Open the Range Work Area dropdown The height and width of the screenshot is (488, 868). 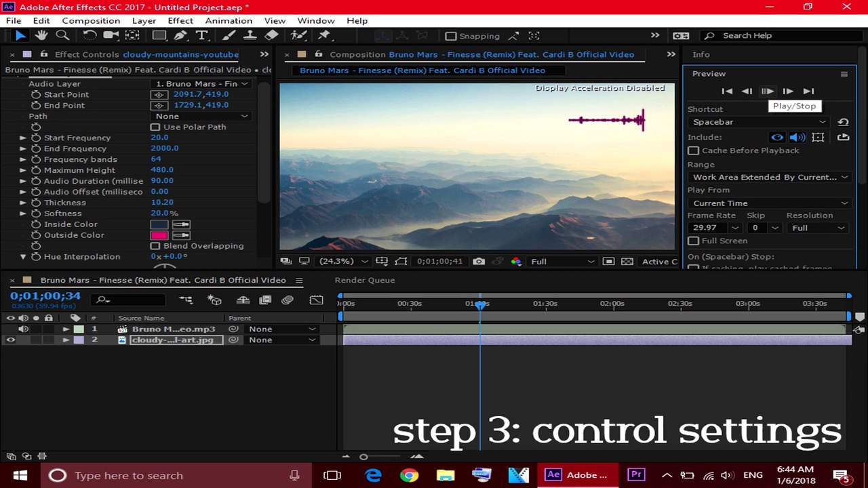coord(770,178)
